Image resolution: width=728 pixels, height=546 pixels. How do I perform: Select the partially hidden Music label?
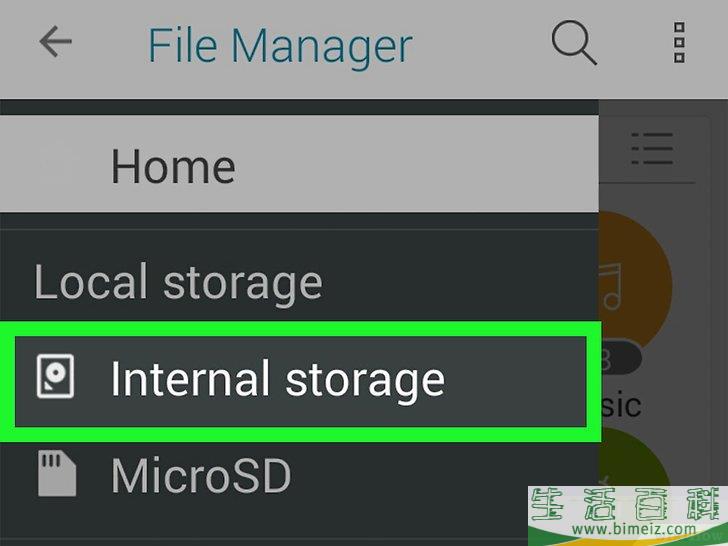click(621, 405)
